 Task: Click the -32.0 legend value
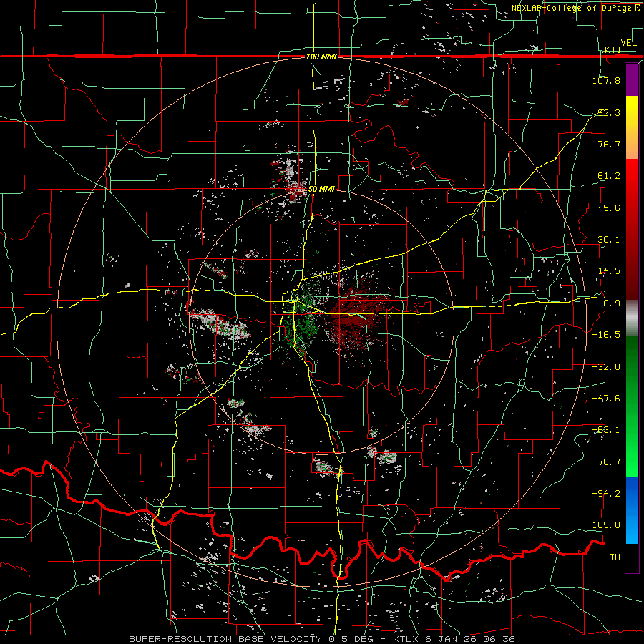606,367
